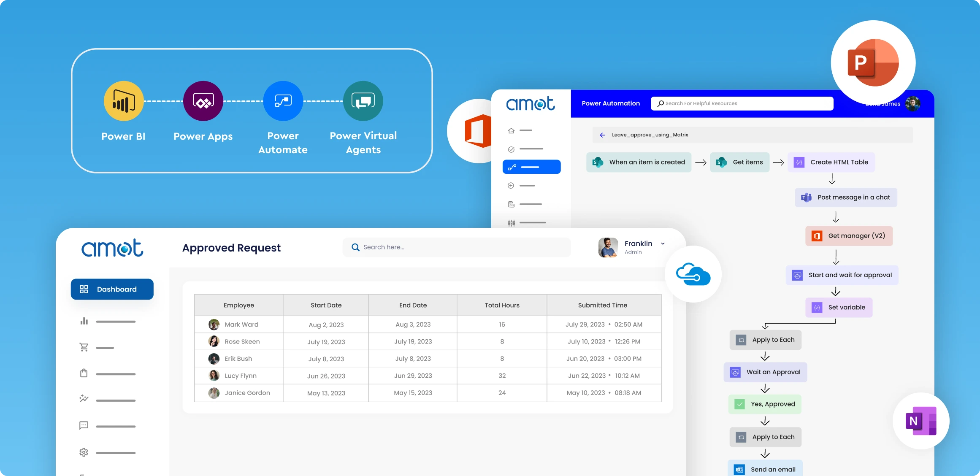The width and height of the screenshot is (980, 476).
Task: Select the Mark Ward row name
Action: (x=241, y=325)
